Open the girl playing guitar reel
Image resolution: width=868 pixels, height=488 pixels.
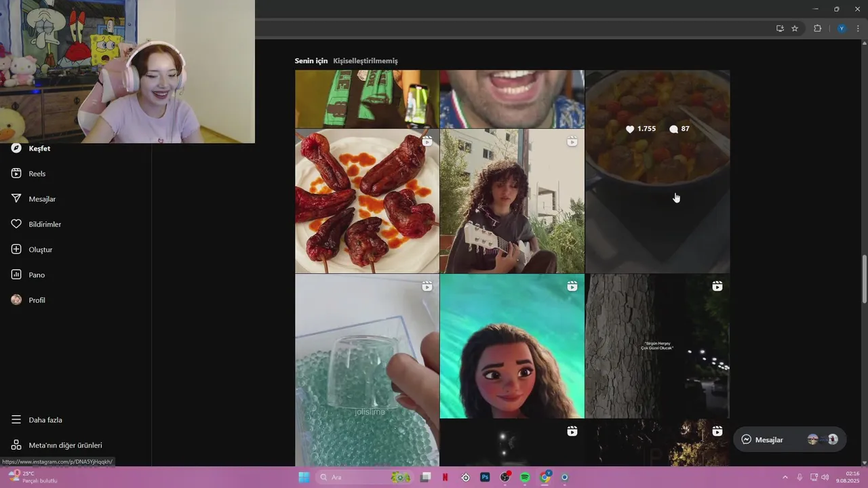coord(512,201)
